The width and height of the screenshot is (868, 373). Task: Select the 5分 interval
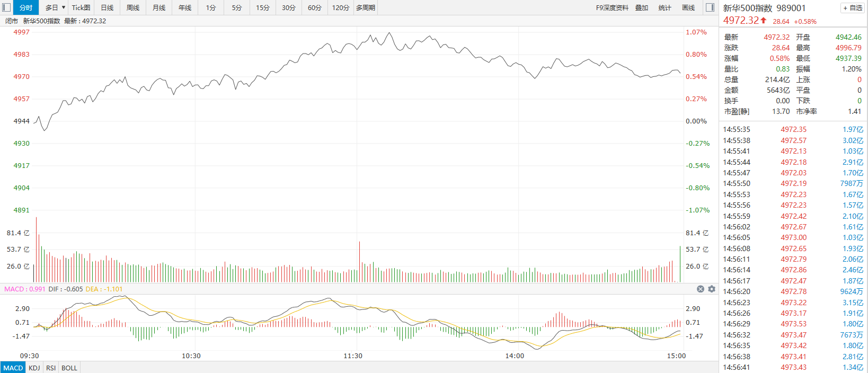coord(237,7)
